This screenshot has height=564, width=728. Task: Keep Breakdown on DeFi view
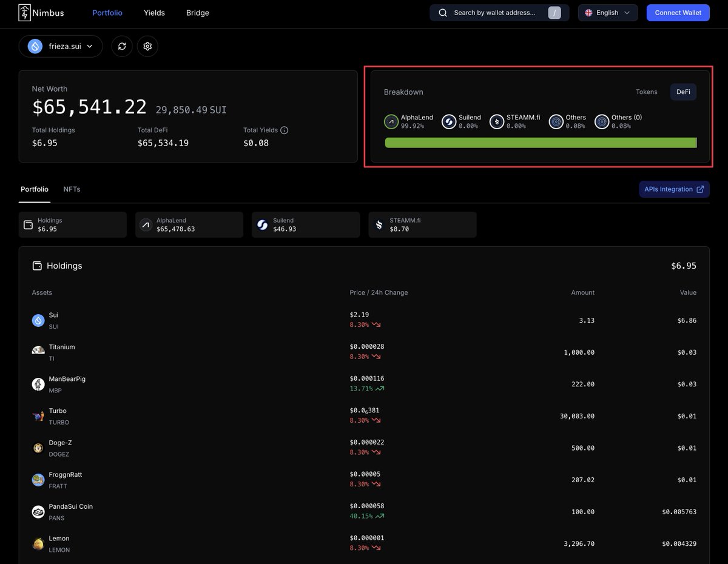(x=683, y=92)
